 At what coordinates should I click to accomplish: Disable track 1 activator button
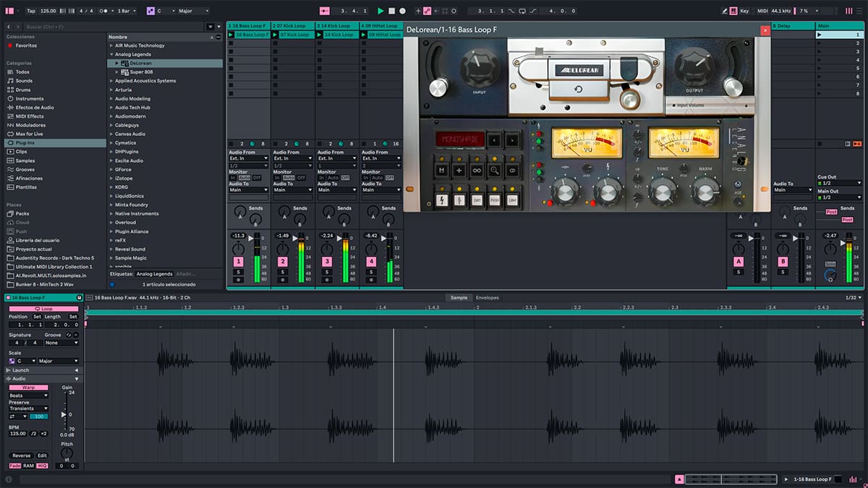pos(238,261)
